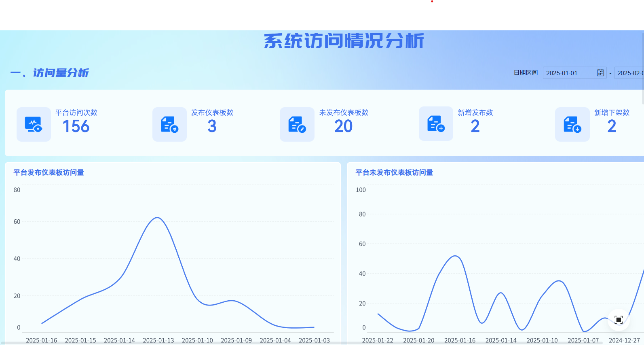Click the published dashboards count 3
Viewport: 644px width, 346px height.
coord(212,126)
